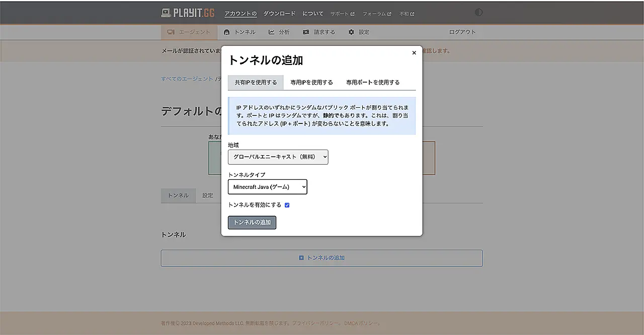The height and width of the screenshot is (335, 644).
Task: Uncheck the トンネルを有効にする checkbox
Action: pos(287,205)
